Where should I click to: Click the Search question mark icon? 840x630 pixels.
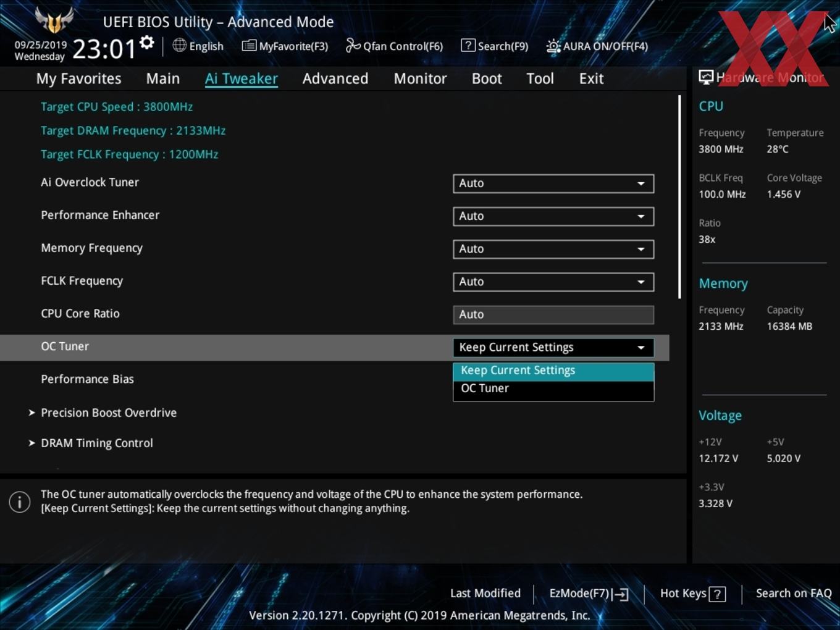point(468,45)
